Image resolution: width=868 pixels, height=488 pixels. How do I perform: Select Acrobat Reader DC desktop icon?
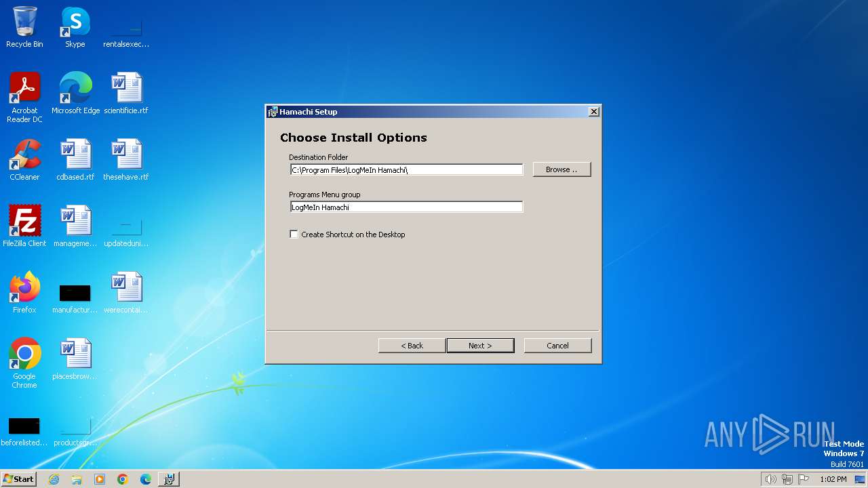24,98
